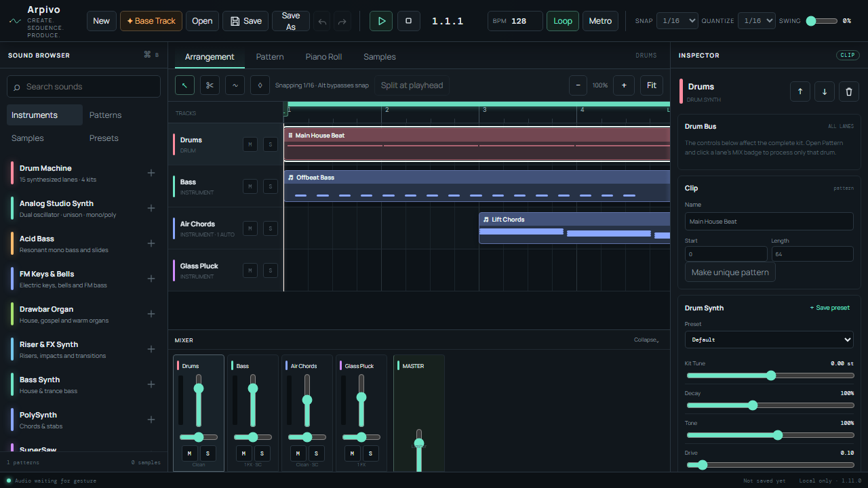This screenshot has height=488, width=868.
Task: Open the Drum Synth Preset dropdown
Action: pos(769,340)
